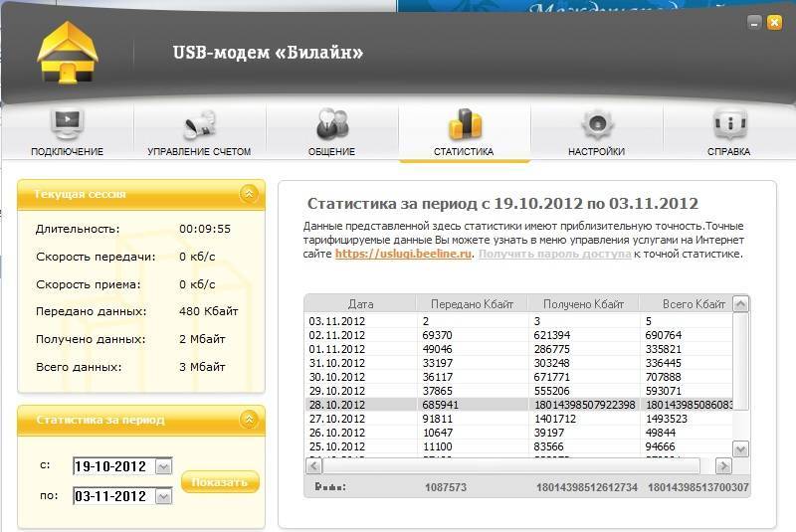796x532 pixels.
Task: Select the row dated 03.11.2012
Action: pos(518,321)
